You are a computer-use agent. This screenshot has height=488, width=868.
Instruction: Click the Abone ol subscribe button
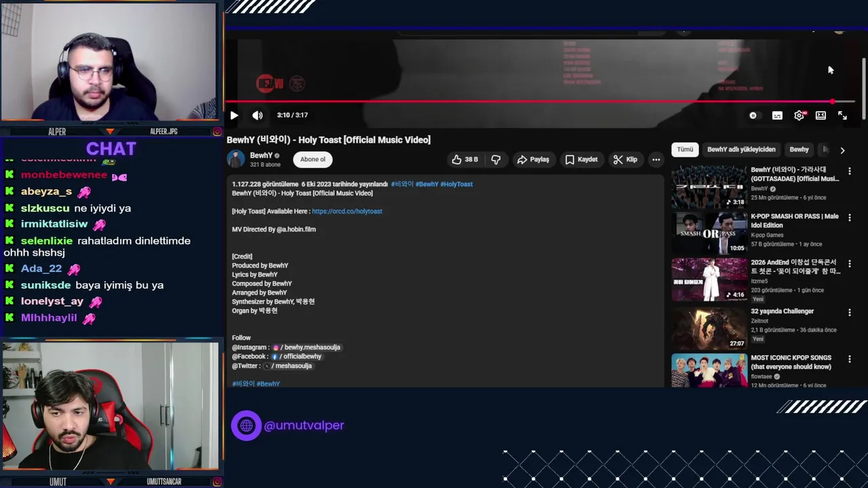[x=313, y=159]
